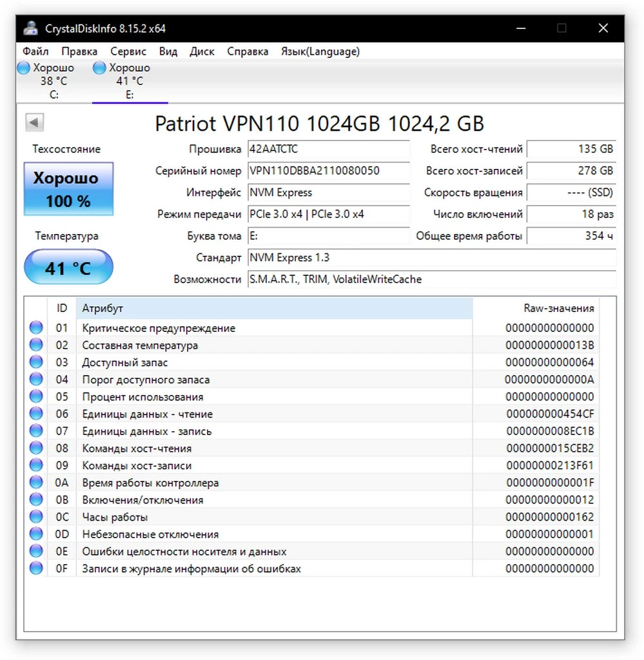Select the Команды хост-записи row
This screenshot has width=644, height=660.
point(312,465)
